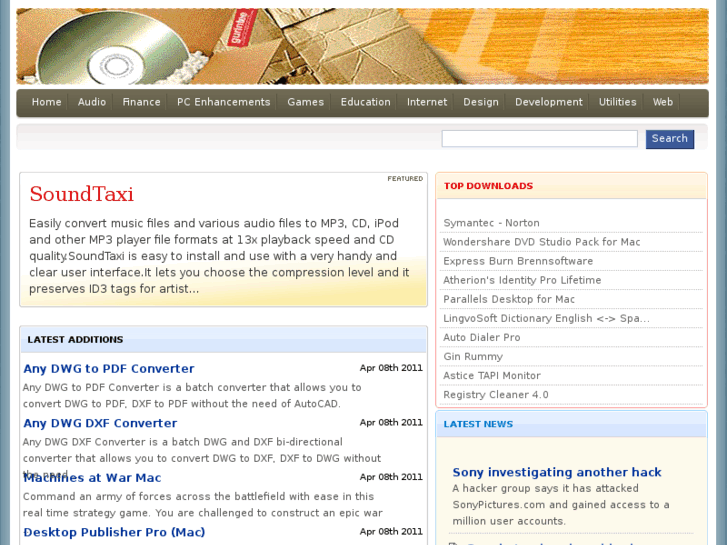The width and height of the screenshot is (727, 545).
Task: Open LingvoSoft Dictionary English download
Action: point(546,318)
